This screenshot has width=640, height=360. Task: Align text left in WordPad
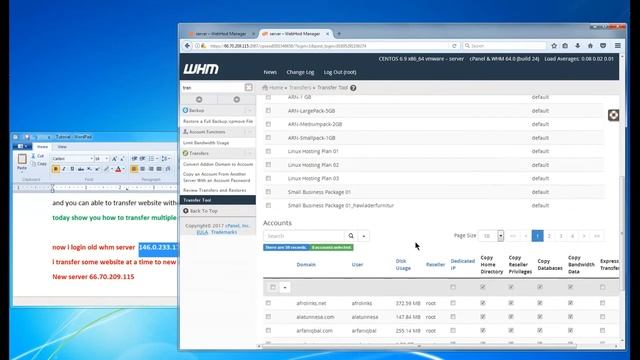pyautogui.click(x=134, y=169)
